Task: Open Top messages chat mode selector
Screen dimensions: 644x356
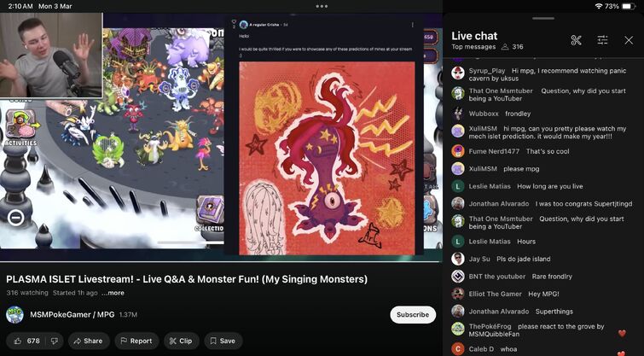Action: [x=473, y=47]
